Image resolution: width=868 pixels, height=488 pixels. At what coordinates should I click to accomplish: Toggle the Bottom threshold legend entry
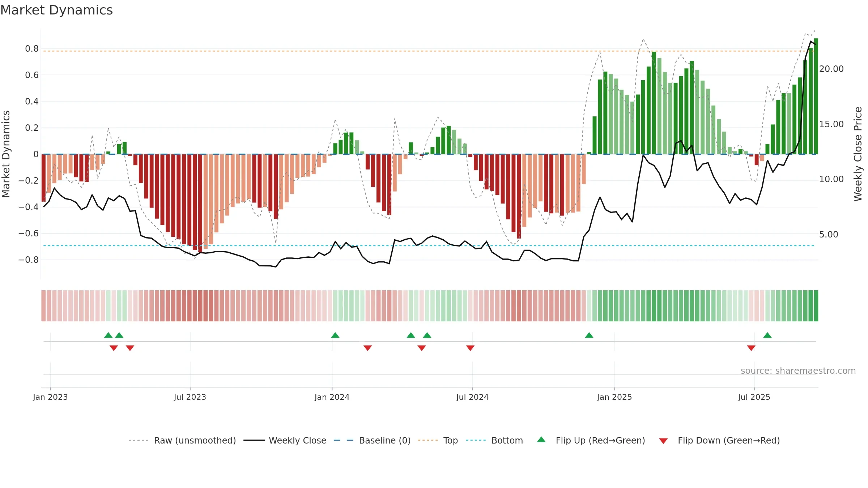(x=507, y=440)
